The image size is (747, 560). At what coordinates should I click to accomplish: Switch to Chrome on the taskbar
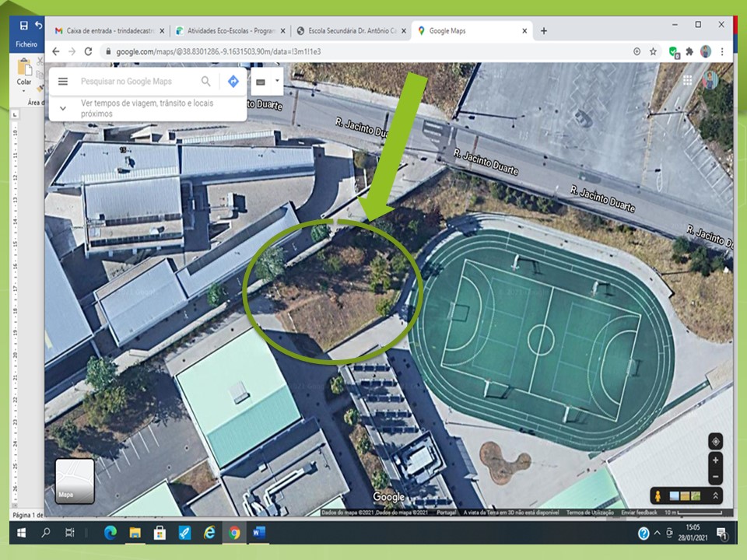point(234,533)
